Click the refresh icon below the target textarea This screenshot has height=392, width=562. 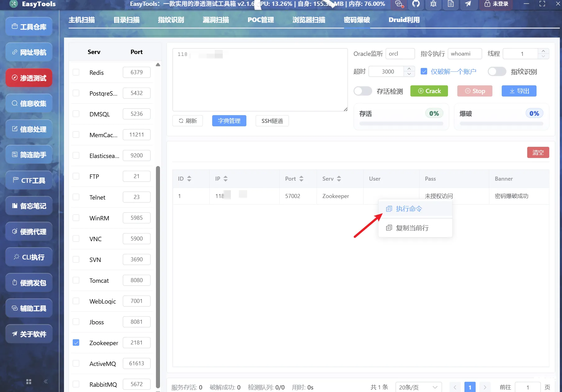[x=181, y=121]
